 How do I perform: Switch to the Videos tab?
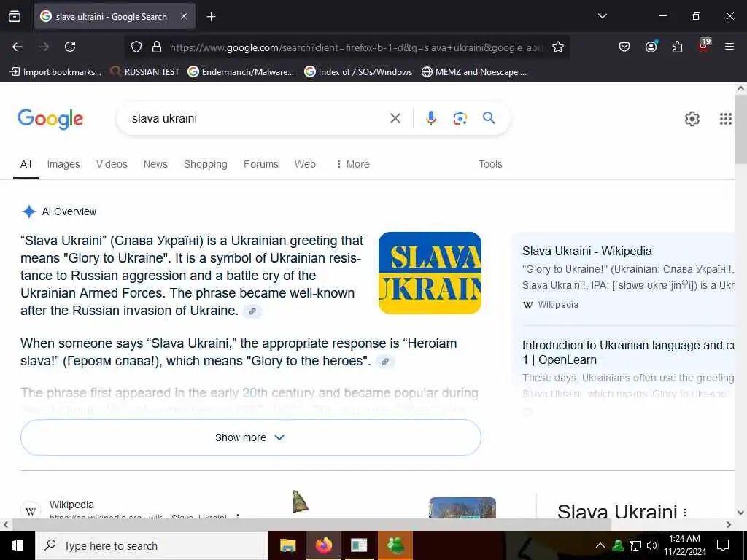click(x=112, y=164)
